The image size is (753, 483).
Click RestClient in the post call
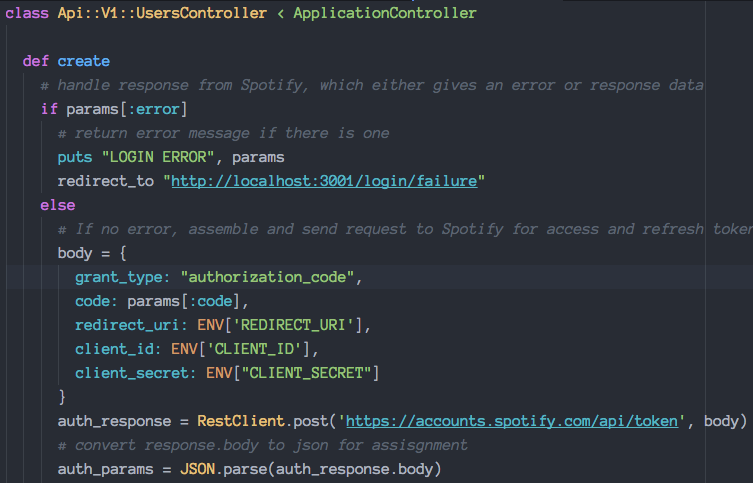(241, 422)
